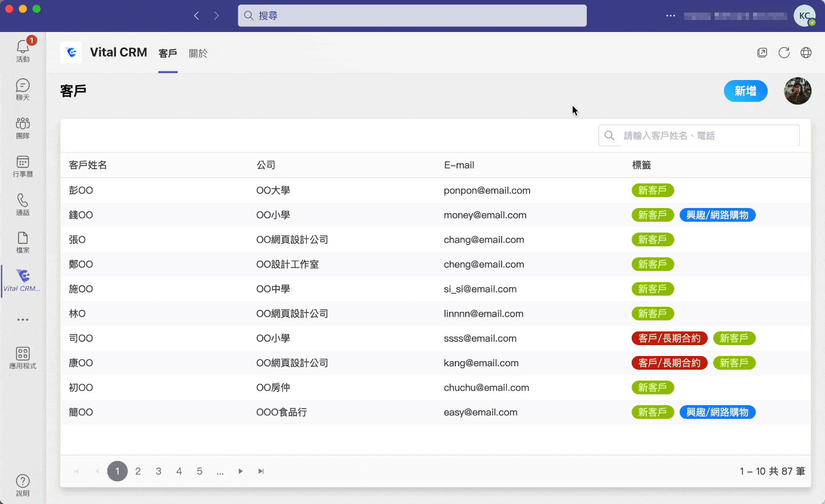The image size is (825, 504).
Task: Go back with the left chevron
Action: pyautogui.click(x=197, y=15)
